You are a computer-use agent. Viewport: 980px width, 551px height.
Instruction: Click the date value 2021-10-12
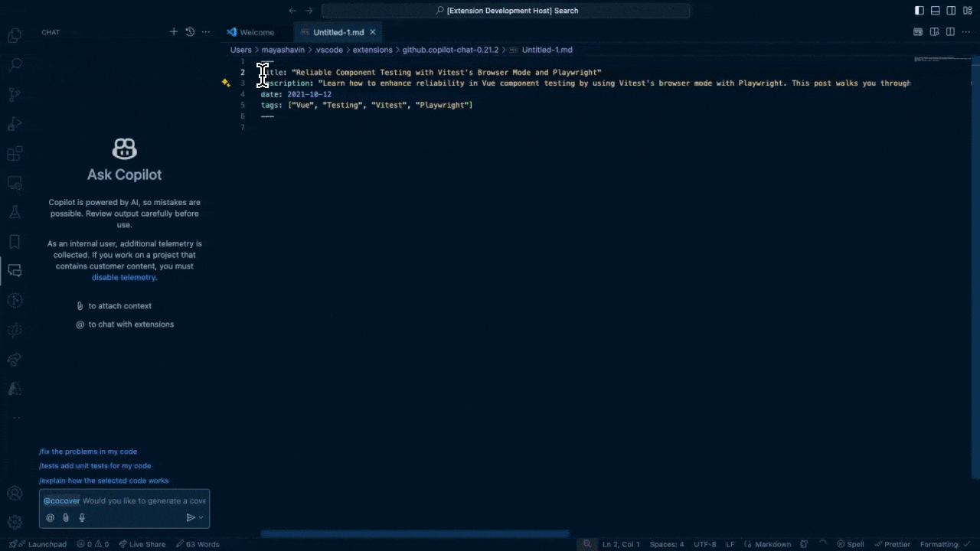coord(309,94)
